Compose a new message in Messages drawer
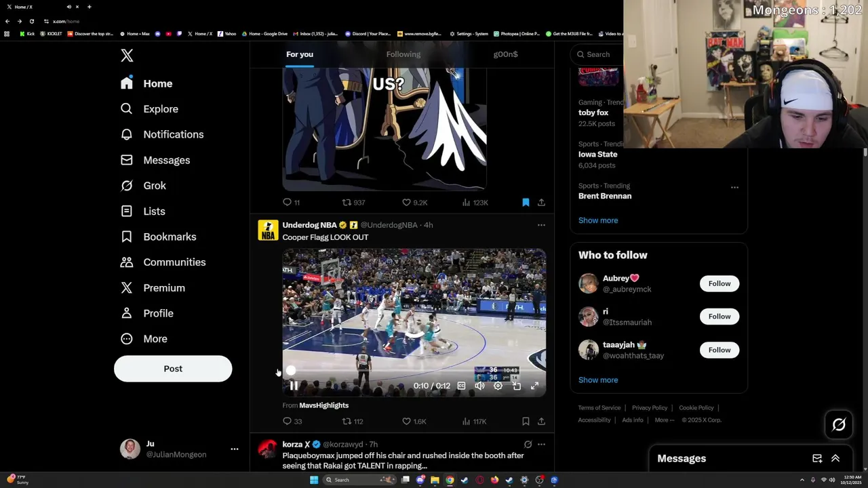This screenshot has width=868, height=488. pos(817,459)
